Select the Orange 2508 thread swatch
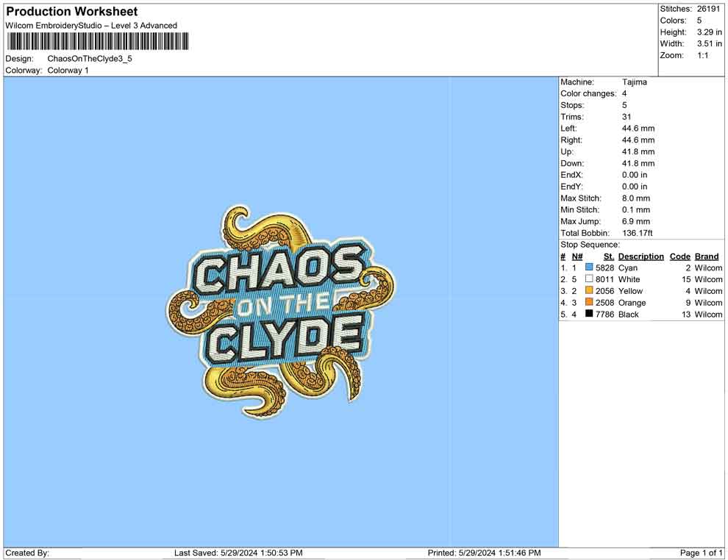The image size is (728, 560). click(588, 302)
